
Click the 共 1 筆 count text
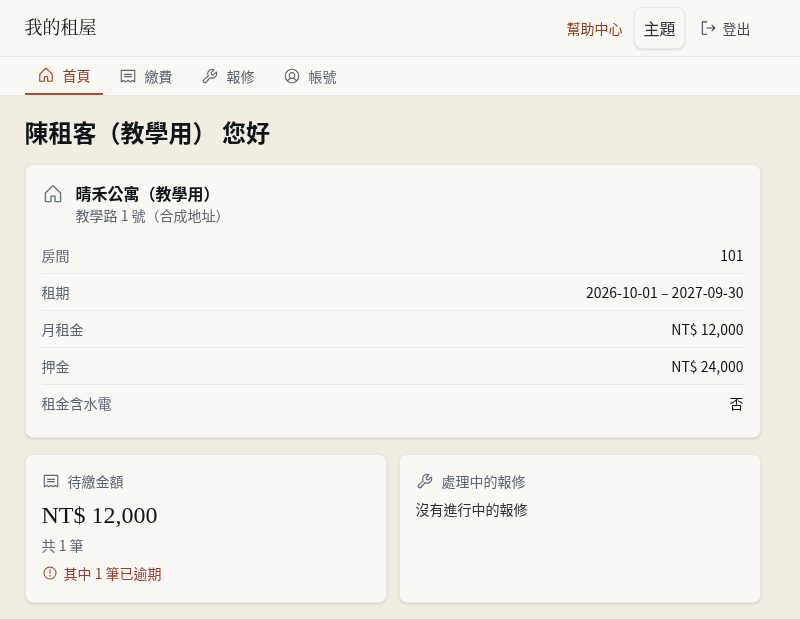(x=62, y=546)
